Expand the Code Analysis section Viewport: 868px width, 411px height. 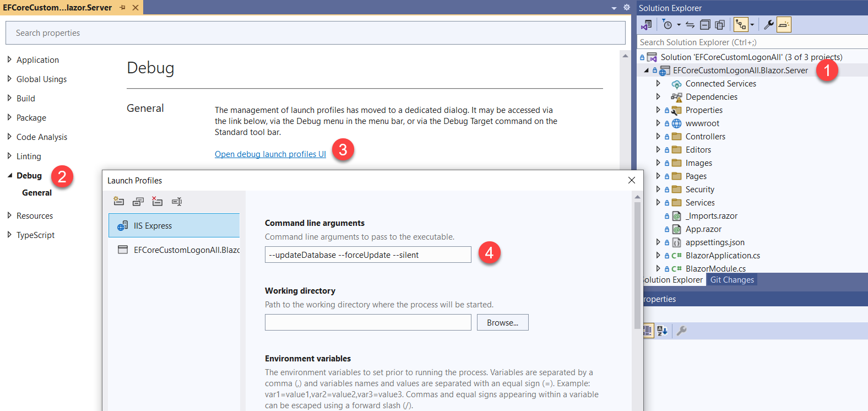click(9, 137)
